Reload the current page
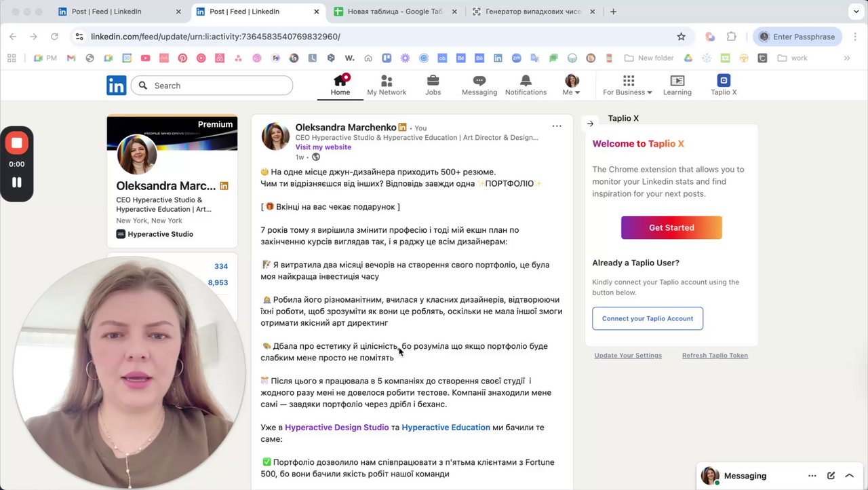868x490 pixels. coord(54,37)
